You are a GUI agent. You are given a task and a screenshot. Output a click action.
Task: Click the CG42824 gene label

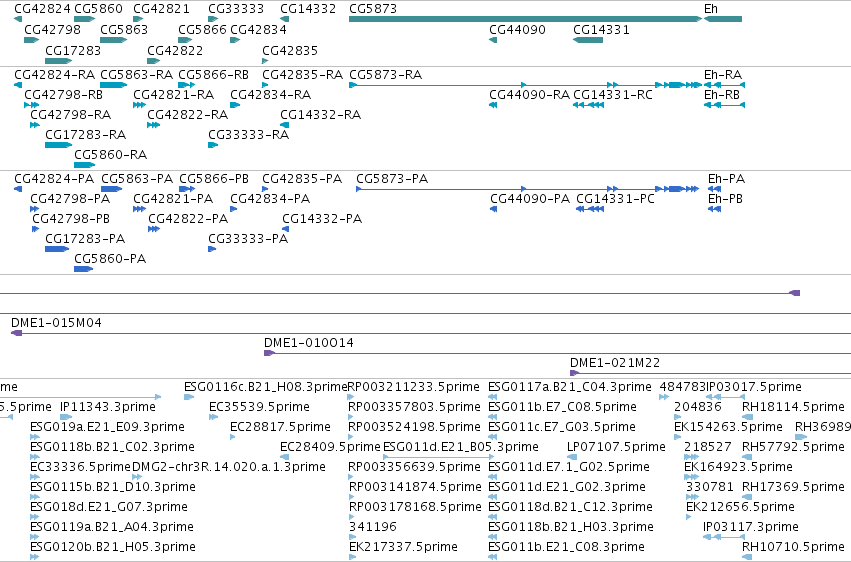(42, 9)
